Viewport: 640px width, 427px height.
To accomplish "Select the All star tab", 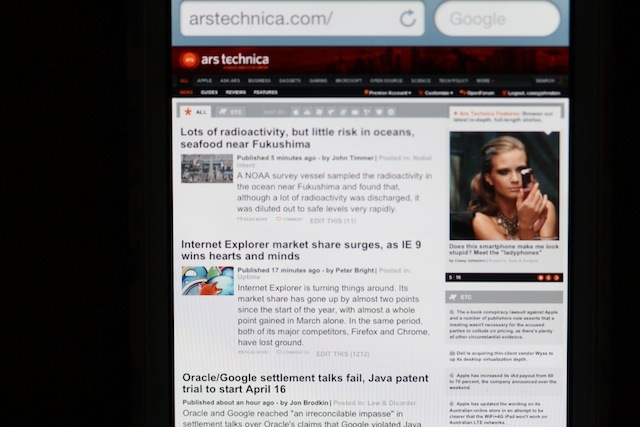I will pos(196,112).
